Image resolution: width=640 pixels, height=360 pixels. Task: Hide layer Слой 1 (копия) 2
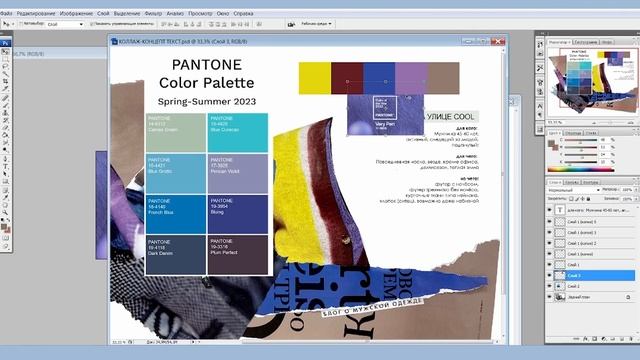[x=549, y=243]
